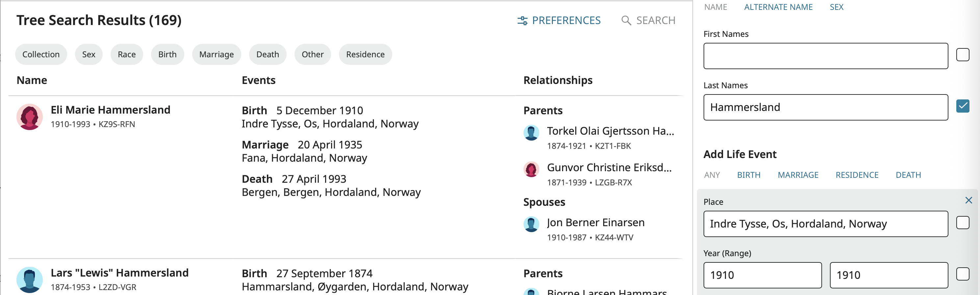The height and width of the screenshot is (295, 980).
Task: Open the Marriage filter chip
Action: [x=217, y=54]
